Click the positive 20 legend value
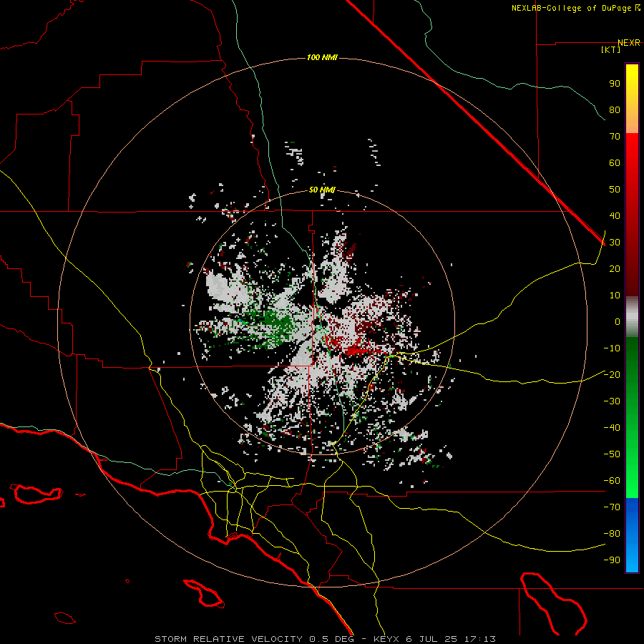644x644 pixels. [x=615, y=269]
